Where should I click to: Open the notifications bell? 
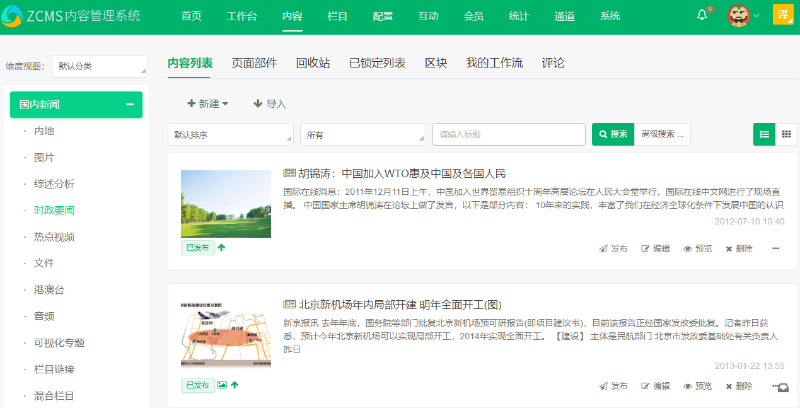coord(702,15)
